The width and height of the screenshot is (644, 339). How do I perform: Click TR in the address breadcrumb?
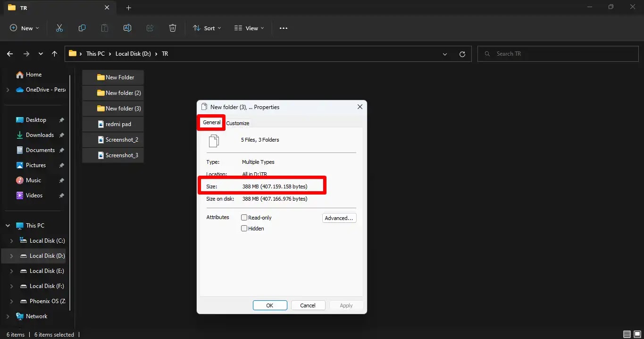click(165, 54)
